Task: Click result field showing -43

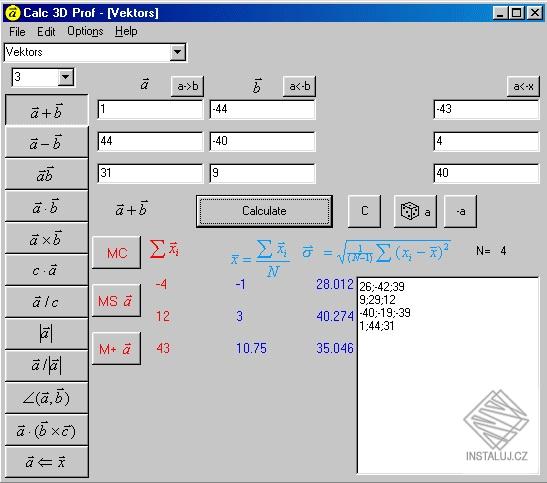Action: [x=486, y=110]
